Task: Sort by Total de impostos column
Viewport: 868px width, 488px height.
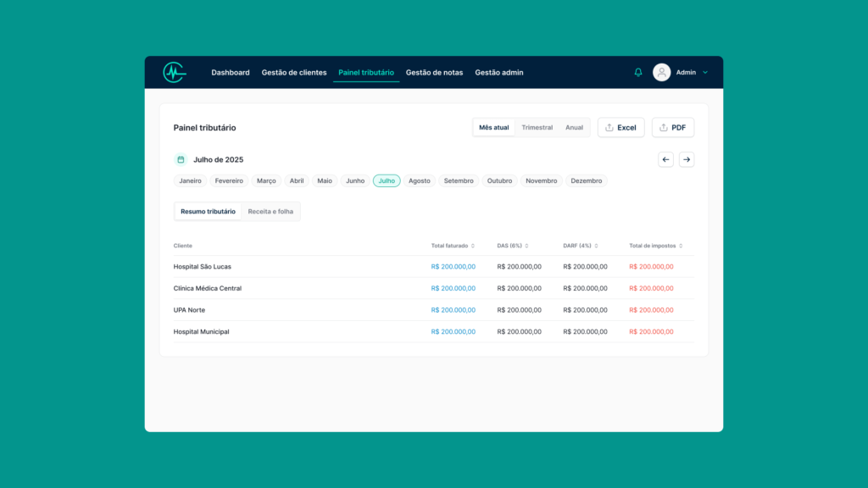Action: click(x=681, y=246)
